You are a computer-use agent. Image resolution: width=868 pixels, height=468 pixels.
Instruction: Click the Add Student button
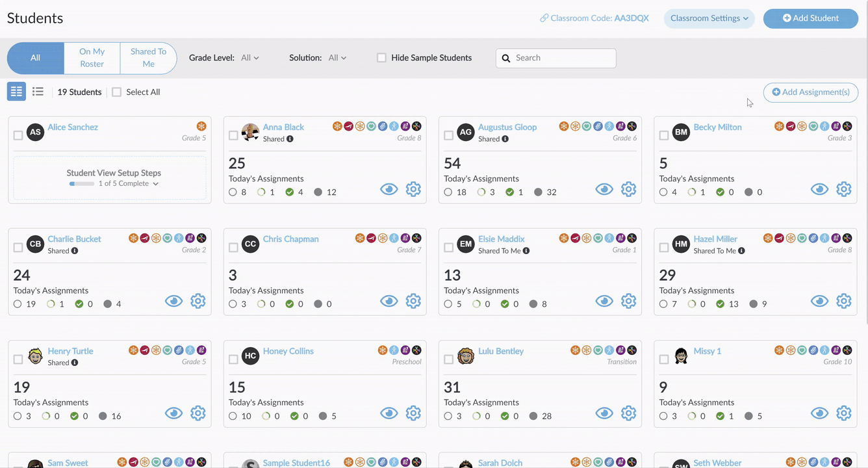tap(810, 18)
